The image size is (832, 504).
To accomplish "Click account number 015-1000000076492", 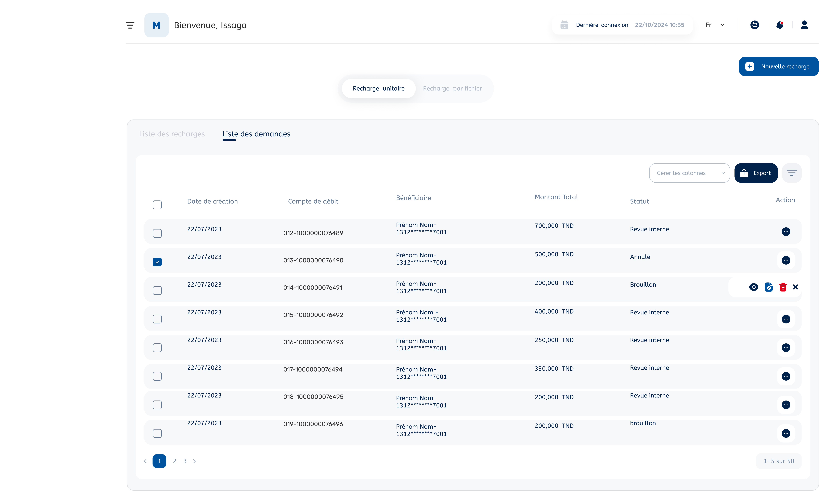I will [x=313, y=315].
